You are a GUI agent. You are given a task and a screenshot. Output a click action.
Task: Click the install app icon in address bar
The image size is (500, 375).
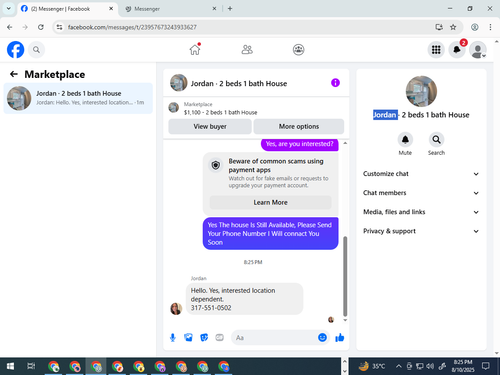439,27
